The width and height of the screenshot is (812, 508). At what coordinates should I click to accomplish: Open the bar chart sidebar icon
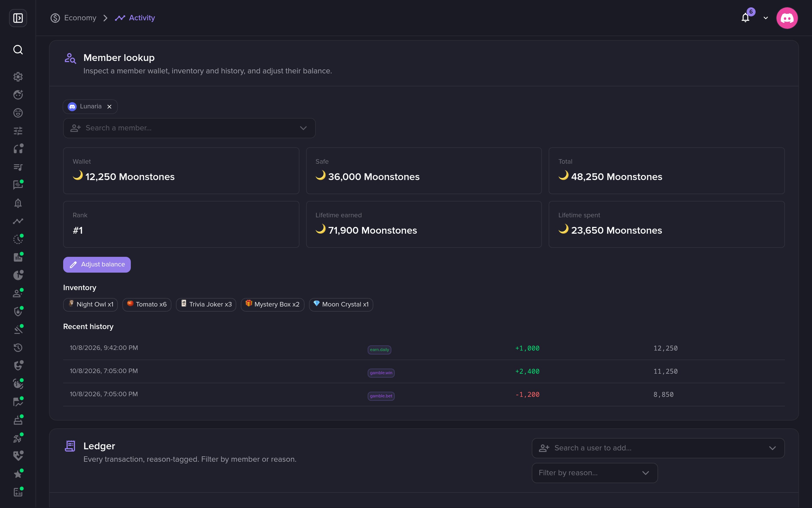tap(18, 257)
